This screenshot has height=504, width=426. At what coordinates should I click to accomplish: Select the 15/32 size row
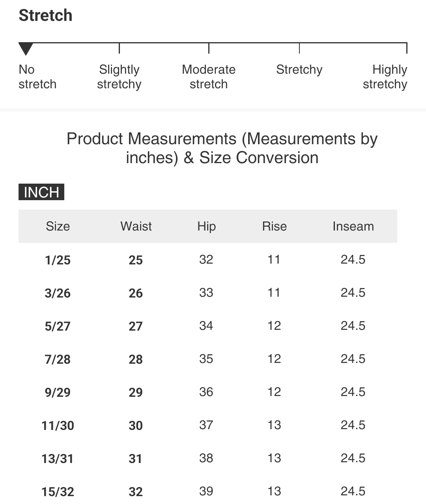click(x=208, y=491)
